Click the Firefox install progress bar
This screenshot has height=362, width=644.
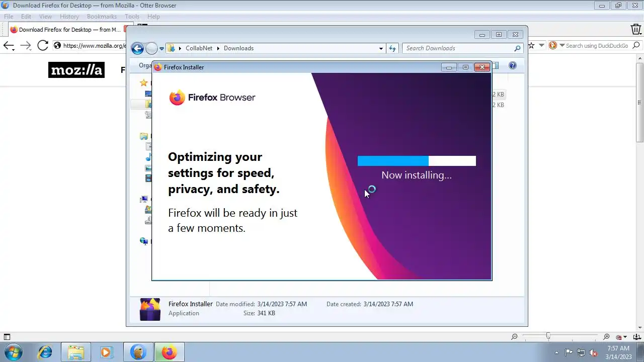pyautogui.click(x=417, y=161)
